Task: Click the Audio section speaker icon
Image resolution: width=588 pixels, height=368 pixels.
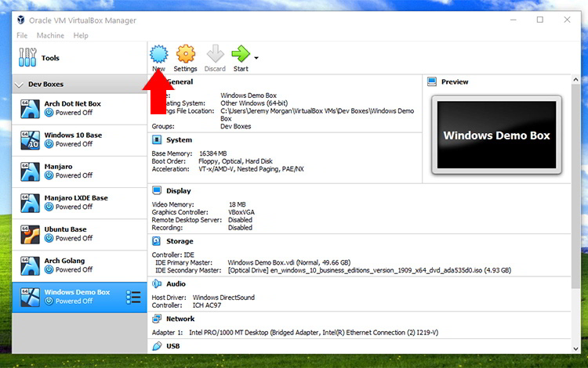Action: pyautogui.click(x=157, y=283)
